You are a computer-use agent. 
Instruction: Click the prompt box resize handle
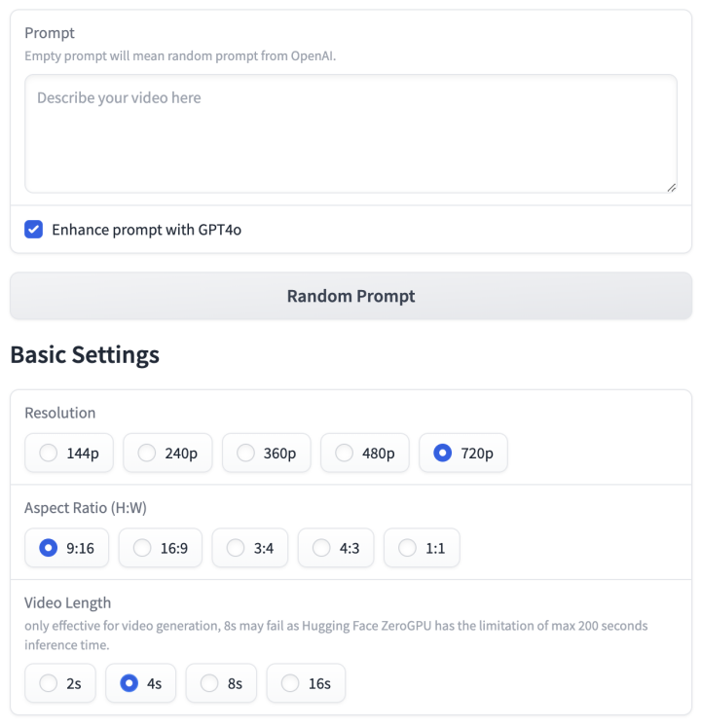point(671,188)
